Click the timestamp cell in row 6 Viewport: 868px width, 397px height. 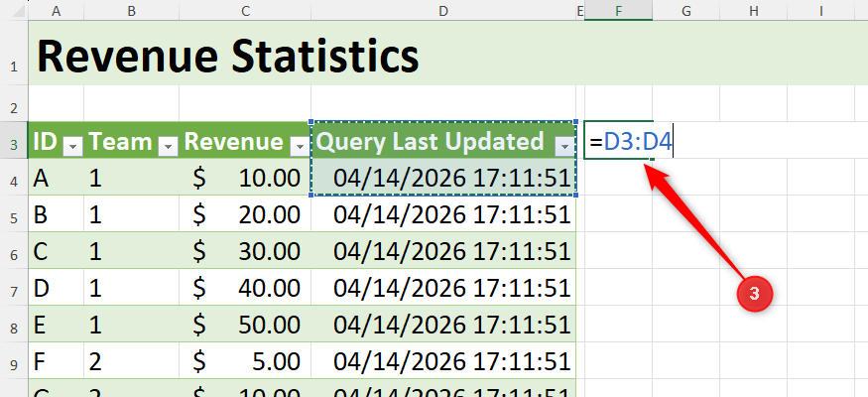(x=442, y=250)
